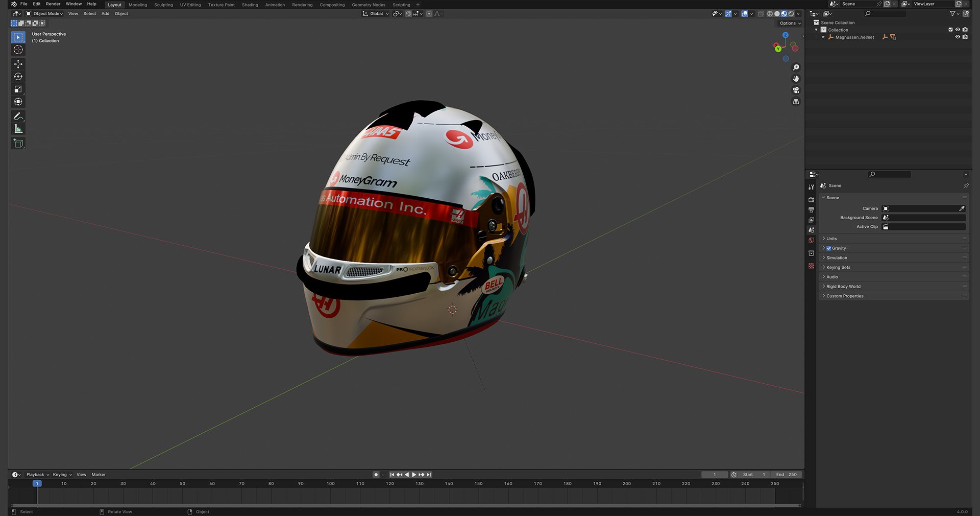Uncheck Collection exclude-from-view-layer checkbox

tap(950, 30)
